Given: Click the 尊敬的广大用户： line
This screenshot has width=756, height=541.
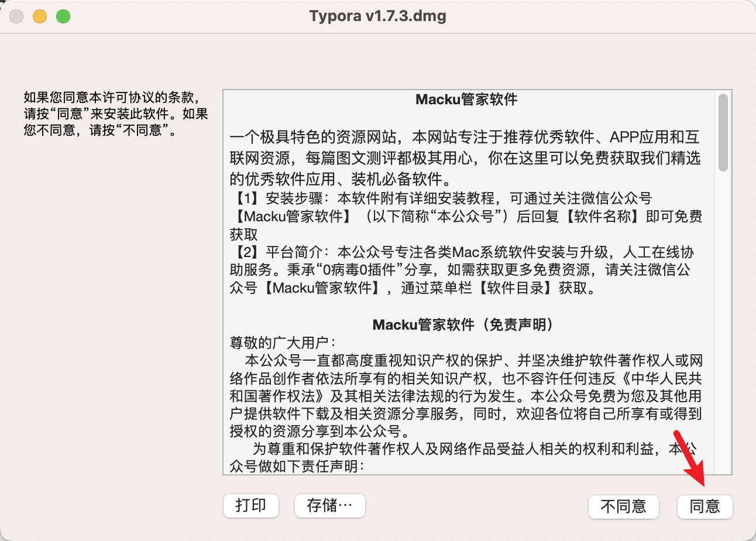Looking at the screenshot, I should tap(283, 341).
